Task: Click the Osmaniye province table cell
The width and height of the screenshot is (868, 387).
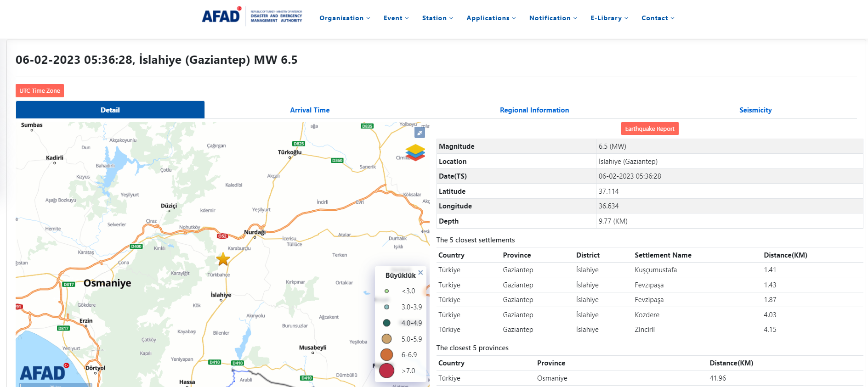Action: pos(552,378)
